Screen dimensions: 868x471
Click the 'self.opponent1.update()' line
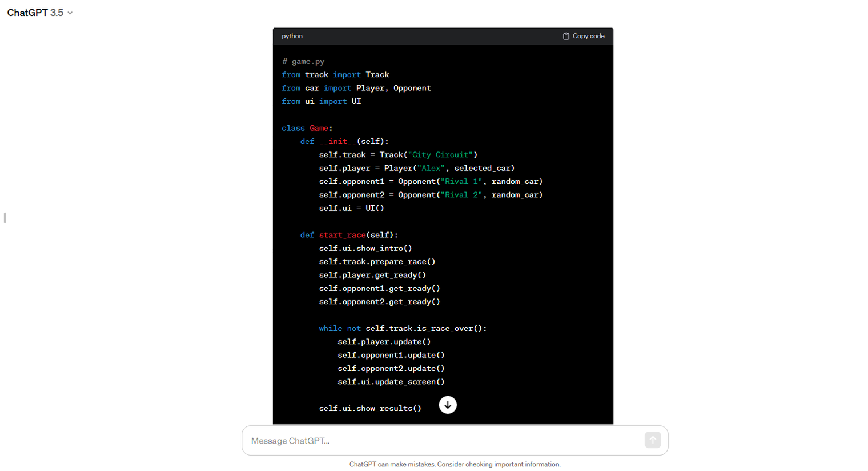[391, 355]
